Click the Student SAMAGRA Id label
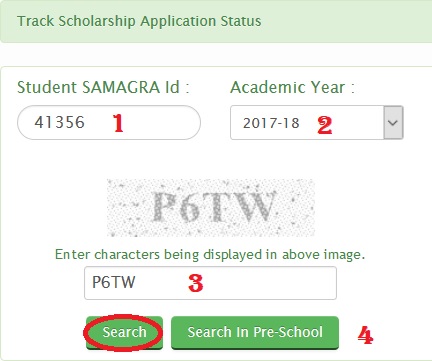This screenshot has width=432, height=361. click(103, 87)
